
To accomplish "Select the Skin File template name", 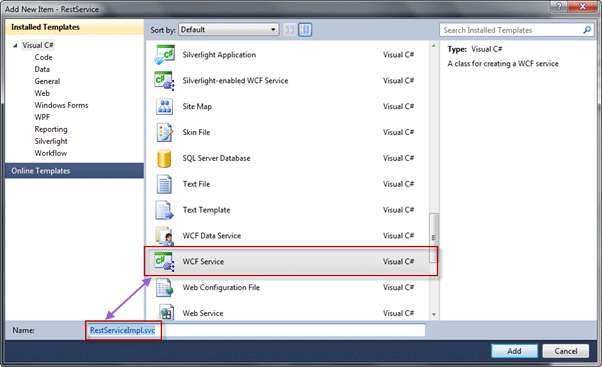I will click(196, 132).
